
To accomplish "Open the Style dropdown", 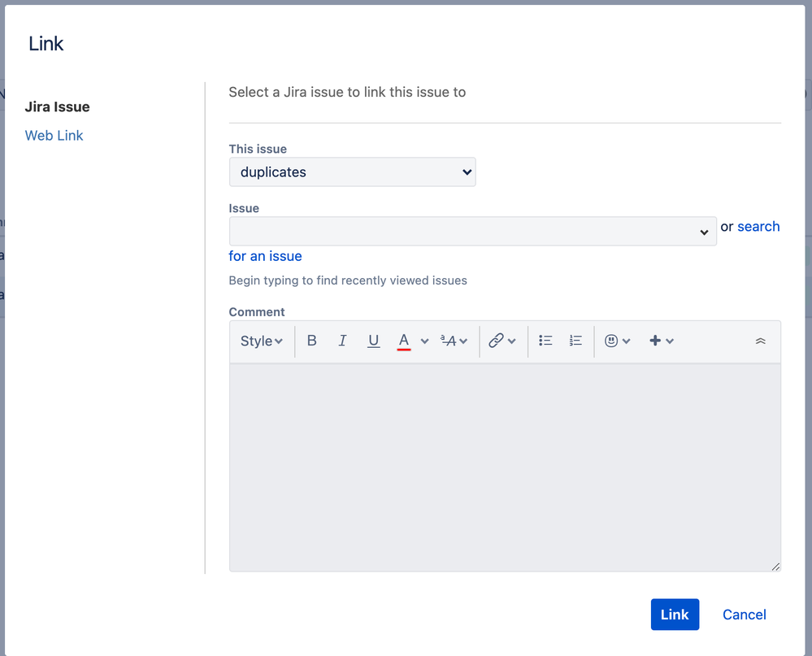I will point(261,341).
